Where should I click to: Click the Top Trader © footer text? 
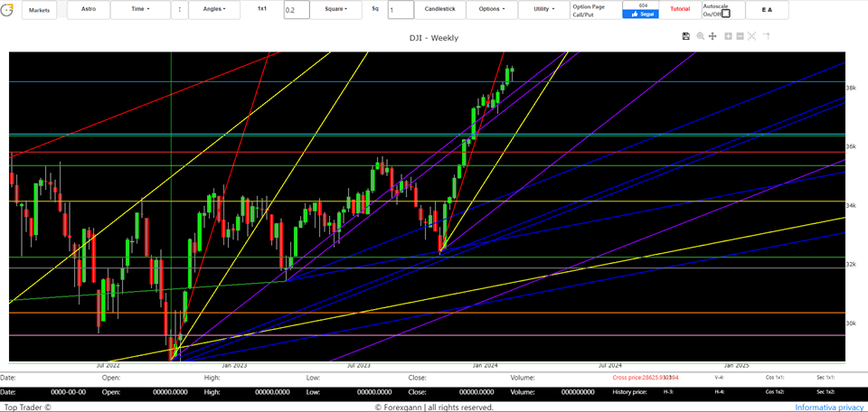coord(26,407)
